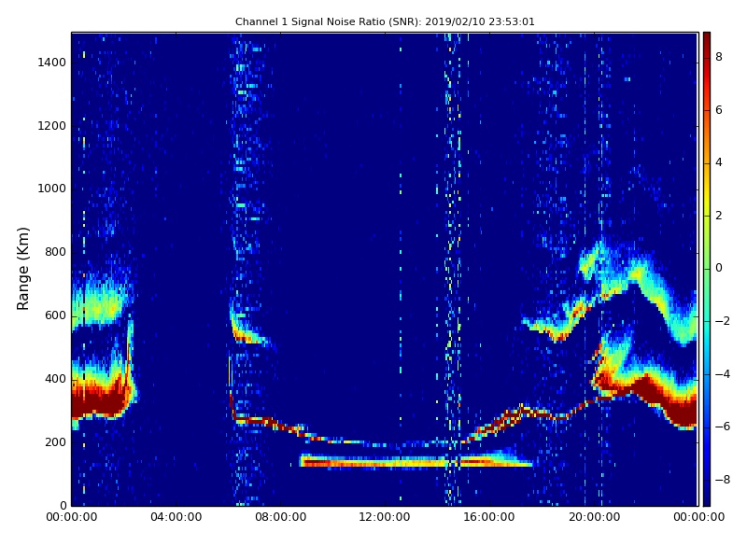Click the 20:00:00 x-axis tick label

(594, 517)
